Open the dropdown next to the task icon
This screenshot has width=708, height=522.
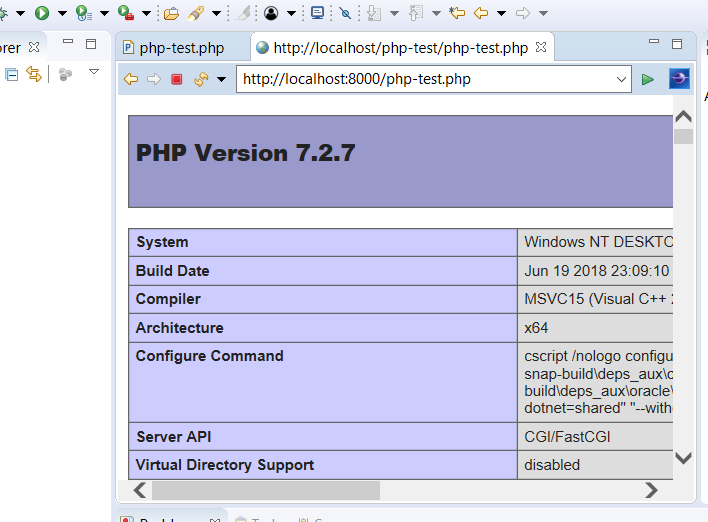[291, 13]
